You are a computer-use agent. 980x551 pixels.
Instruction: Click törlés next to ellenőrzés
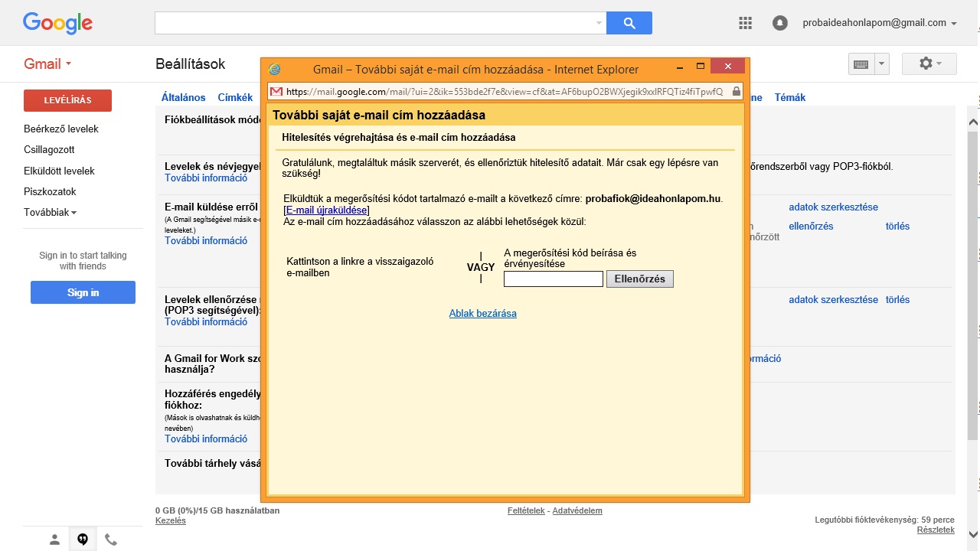pyautogui.click(x=897, y=226)
